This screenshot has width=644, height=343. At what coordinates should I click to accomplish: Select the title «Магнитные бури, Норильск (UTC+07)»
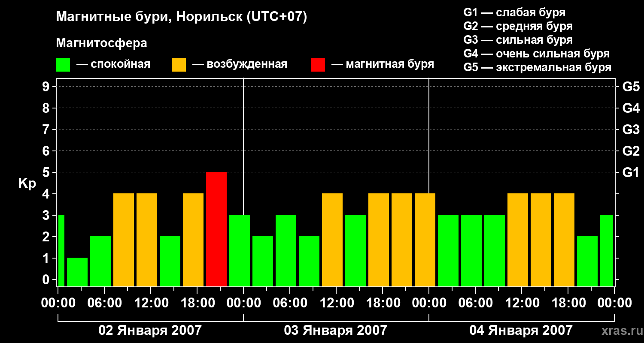coord(182,17)
